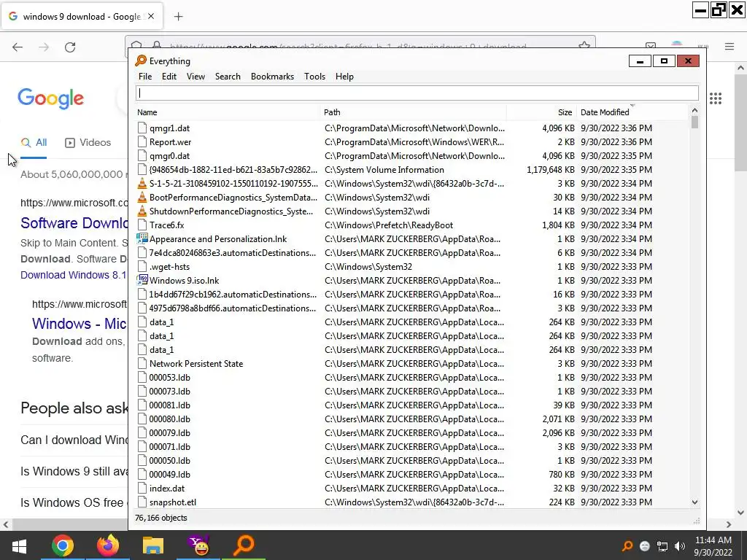The image size is (747, 560).
Task: Open the View menu in Everything
Action: click(196, 77)
